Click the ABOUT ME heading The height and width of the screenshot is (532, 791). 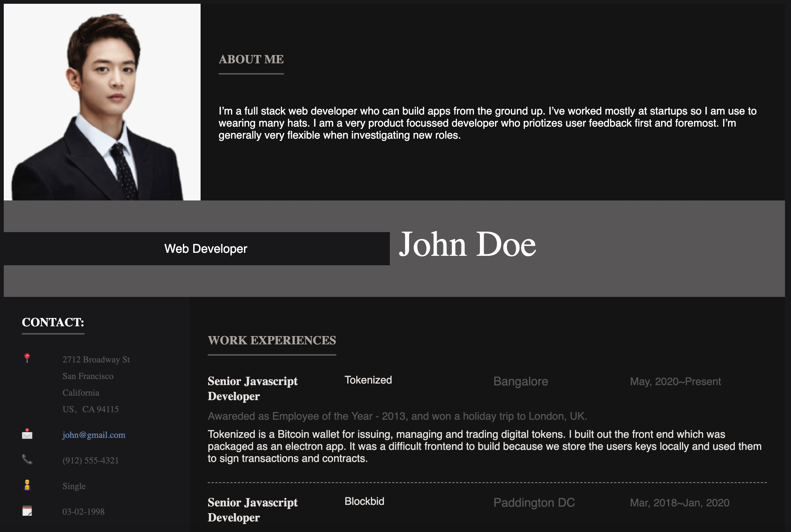click(251, 59)
